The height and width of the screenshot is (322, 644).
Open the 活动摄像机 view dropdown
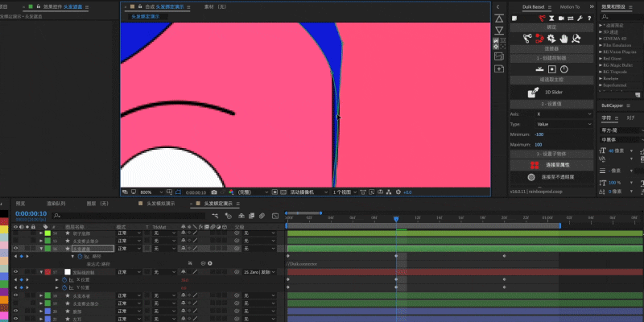click(x=309, y=192)
